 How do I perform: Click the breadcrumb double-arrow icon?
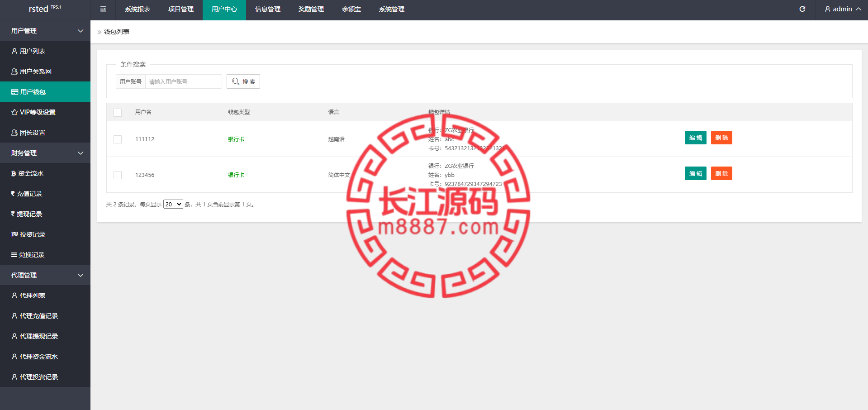[100, 32]
